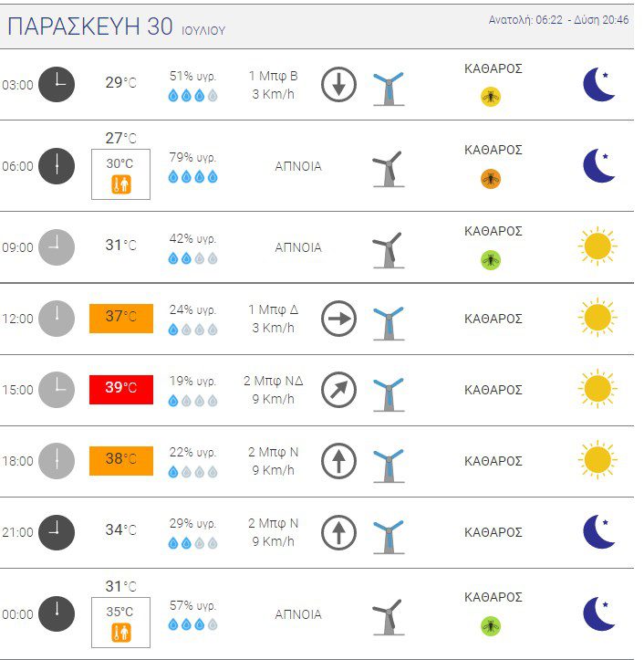Click the yellow mosquito icon at 03:00

[491, 98]
